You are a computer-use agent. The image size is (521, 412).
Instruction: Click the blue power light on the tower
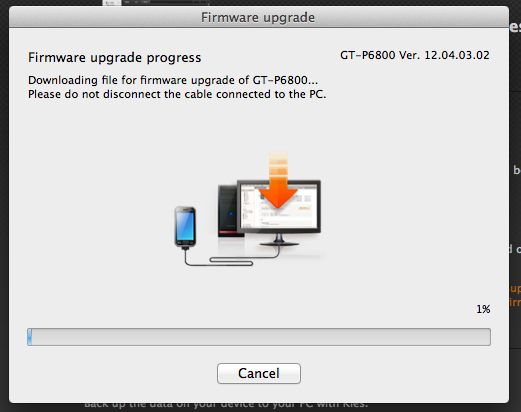click(x=231, y=213)
